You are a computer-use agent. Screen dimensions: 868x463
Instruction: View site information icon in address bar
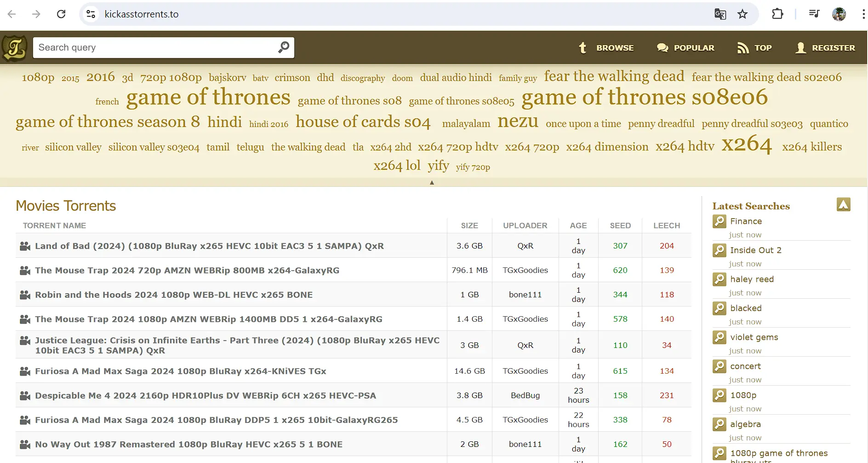pos(91,14)
